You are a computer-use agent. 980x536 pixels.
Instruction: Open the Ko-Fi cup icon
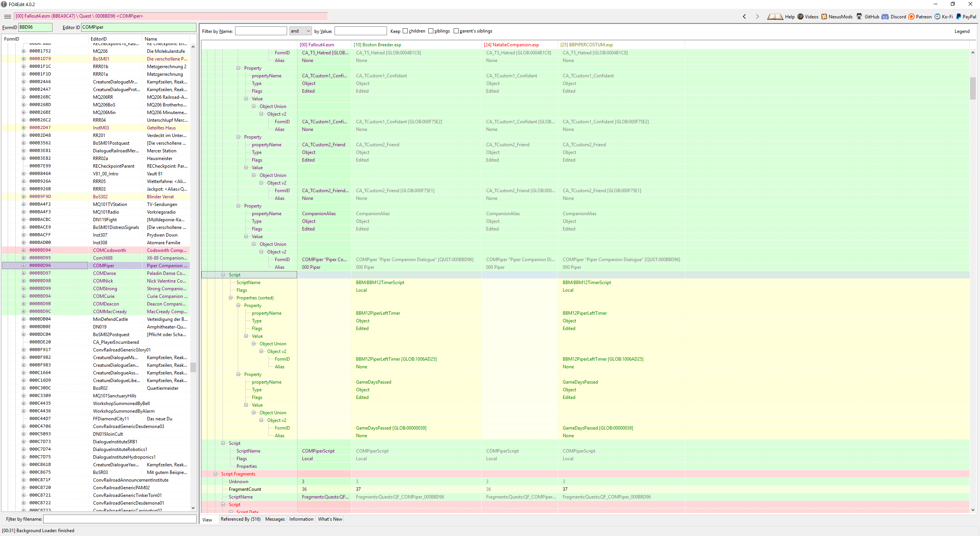pyautogui.click(x=938, y=16)
